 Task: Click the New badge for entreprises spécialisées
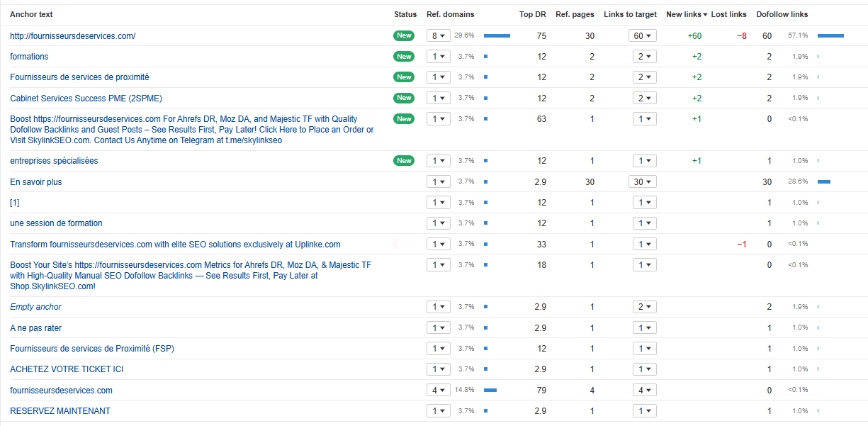[404, 161]
